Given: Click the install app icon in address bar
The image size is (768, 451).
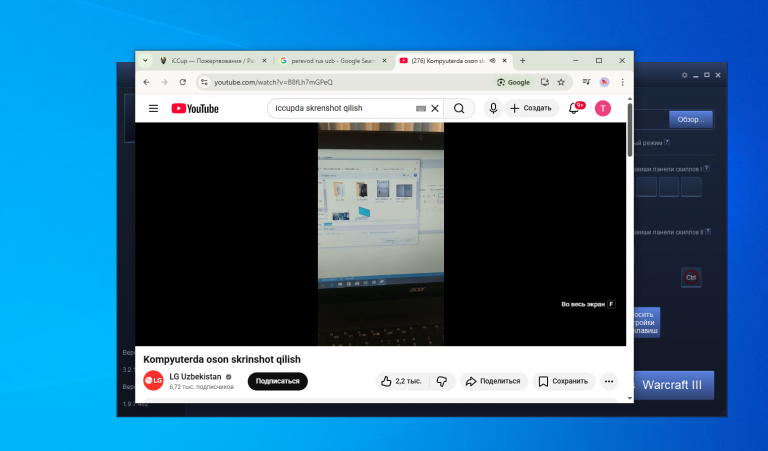Looking at the screenshot, I should tap(545, 82).
